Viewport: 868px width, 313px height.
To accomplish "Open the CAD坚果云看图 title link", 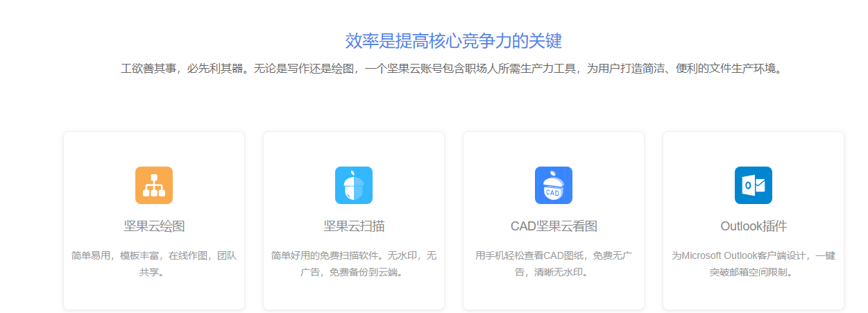I will (554, 226).
